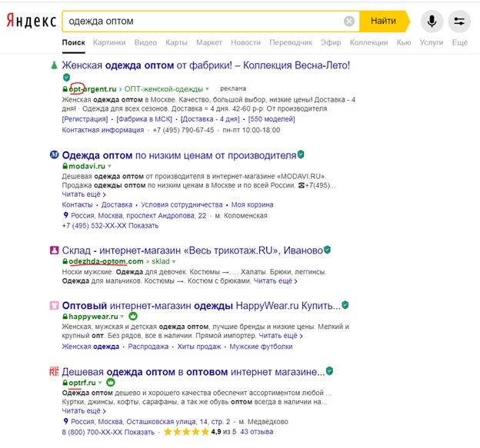
Task: Click the lock icon beside opt-argent.ru
Action: tap(65, 89)
